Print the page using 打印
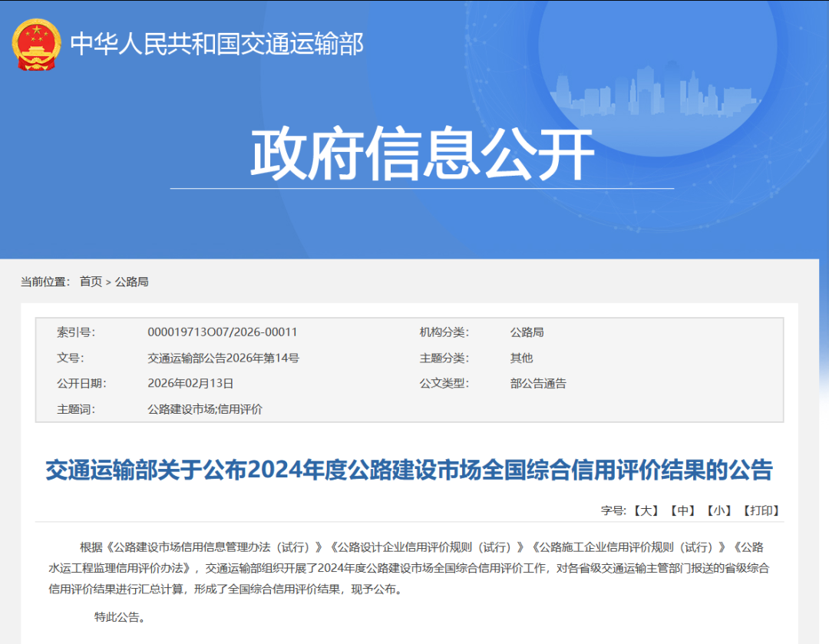The width and height of the screenshot is (829, 644). click(761, 510)
